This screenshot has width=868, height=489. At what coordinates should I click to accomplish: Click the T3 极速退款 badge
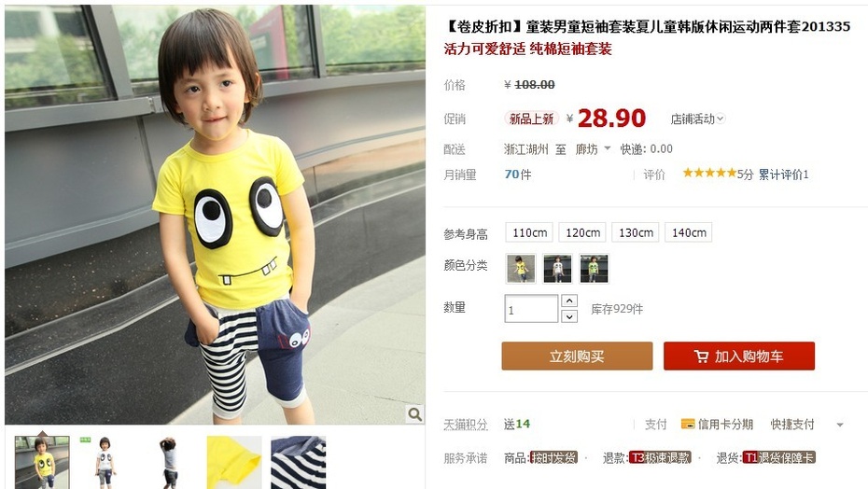660,458
